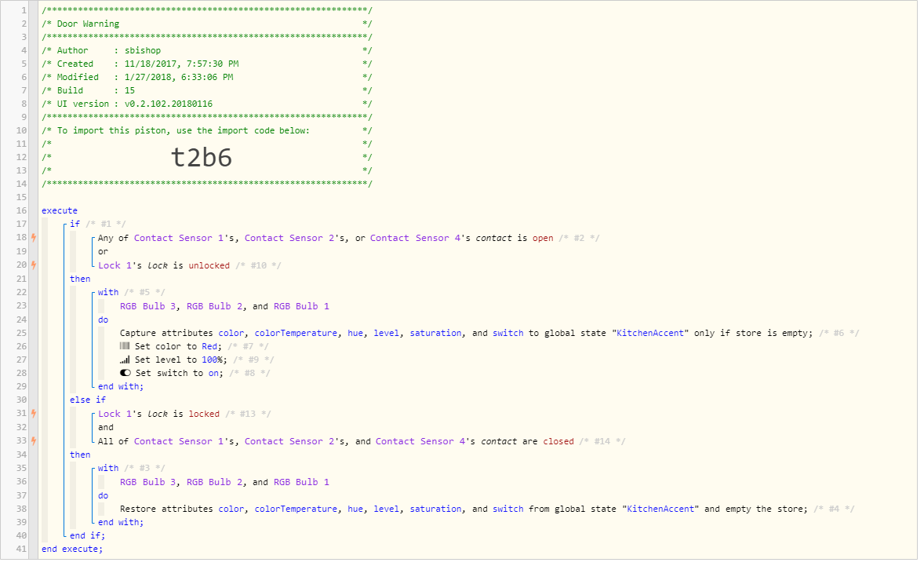Screen dimensions: 924x566
Task: Click 'Lock 1' in the unlocked condition on line 20
Action: [x=115, y=266]
